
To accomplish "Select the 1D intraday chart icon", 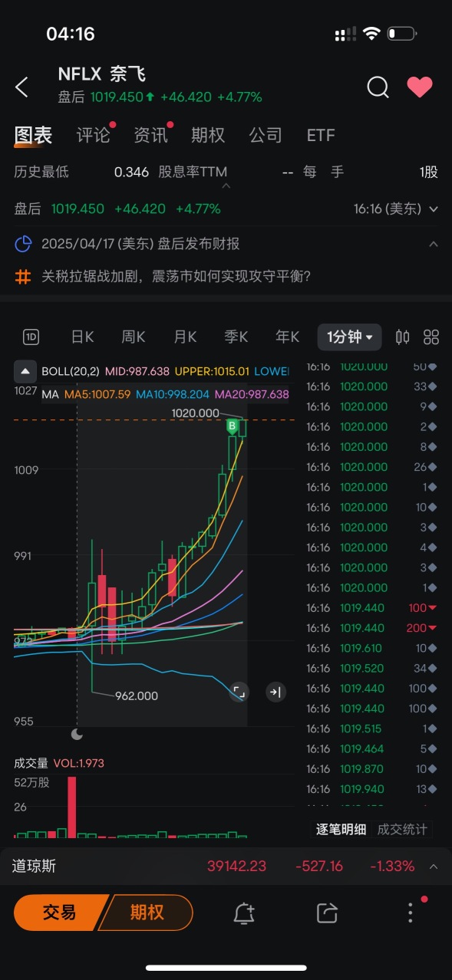I will [x=31, y=337].
